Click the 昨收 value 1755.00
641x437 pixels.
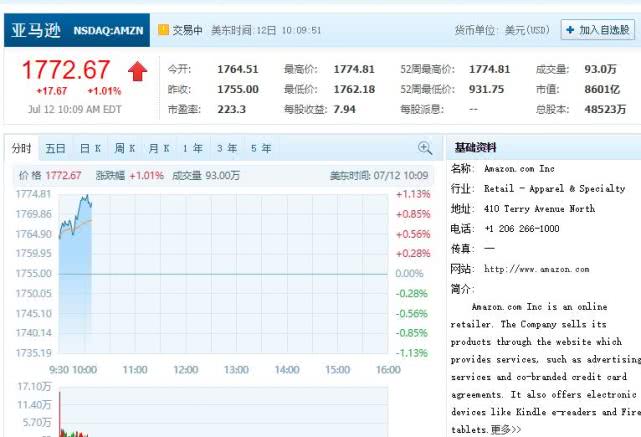(x=238, y=89)
